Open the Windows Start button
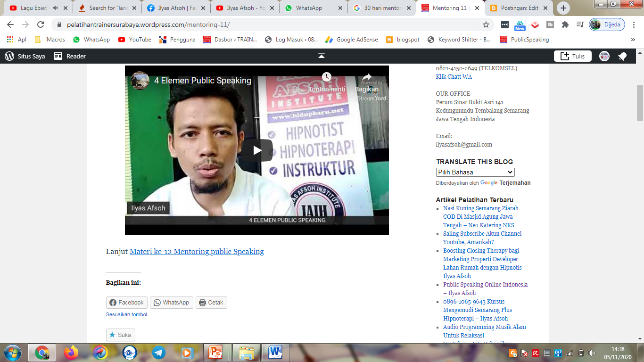Image resolution: width=644 pixels, height=362 pixels. click(x=12, y=352)
